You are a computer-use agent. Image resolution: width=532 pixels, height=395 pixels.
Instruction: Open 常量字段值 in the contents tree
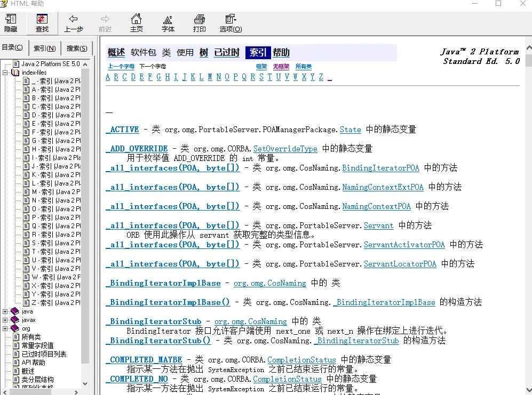click(x=37, y=345)
